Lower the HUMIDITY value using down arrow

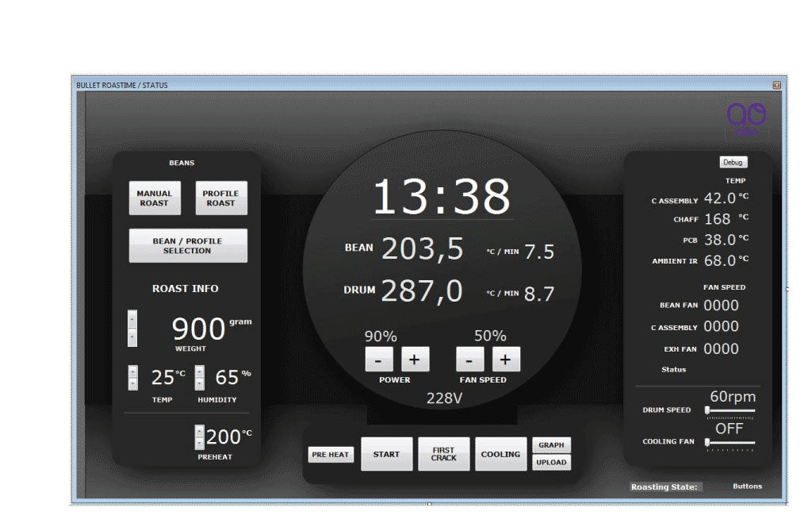tap(199, 383)
